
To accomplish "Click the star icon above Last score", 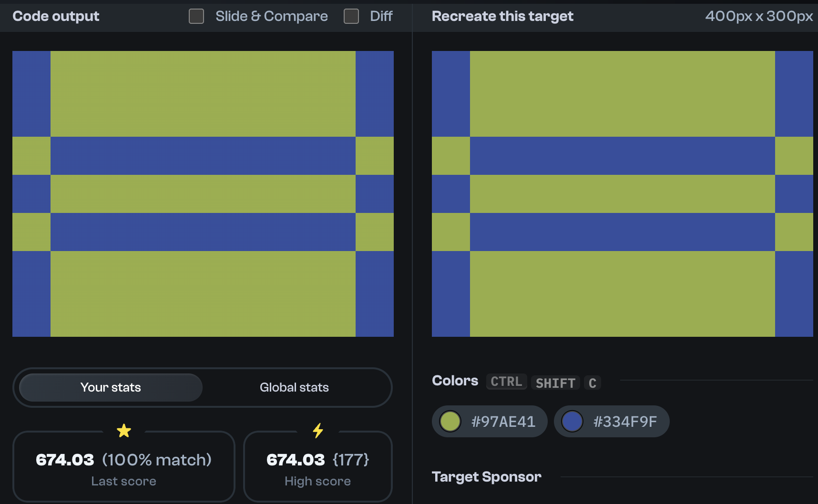I will (123, 430).
